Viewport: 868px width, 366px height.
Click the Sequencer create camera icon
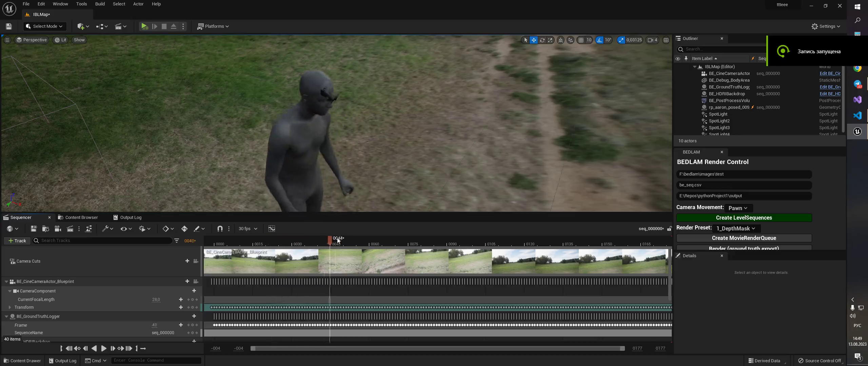coord(58,229)
